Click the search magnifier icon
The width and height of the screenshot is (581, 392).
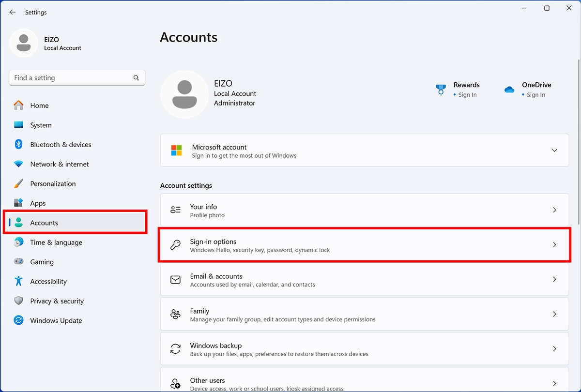[x=137, y=77]
